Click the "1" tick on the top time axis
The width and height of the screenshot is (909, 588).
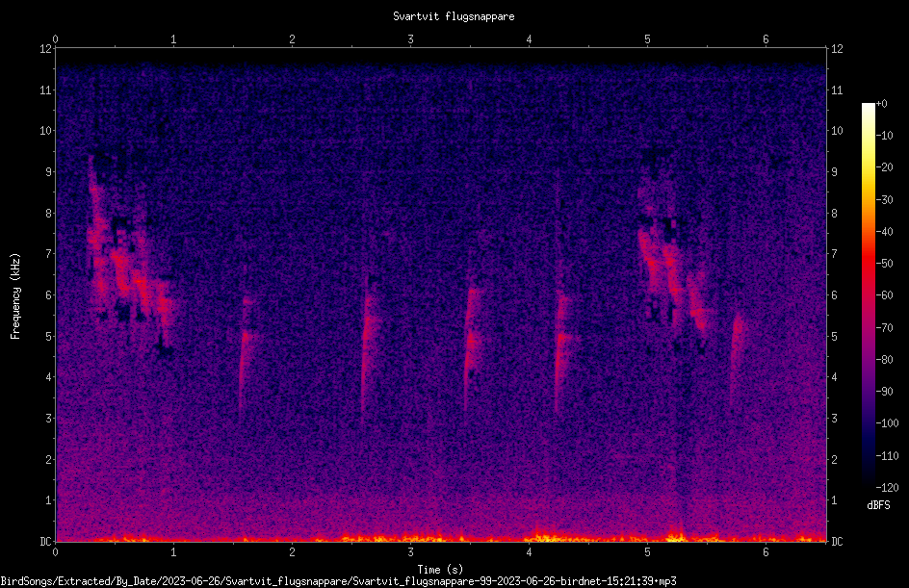coord(173,39)
